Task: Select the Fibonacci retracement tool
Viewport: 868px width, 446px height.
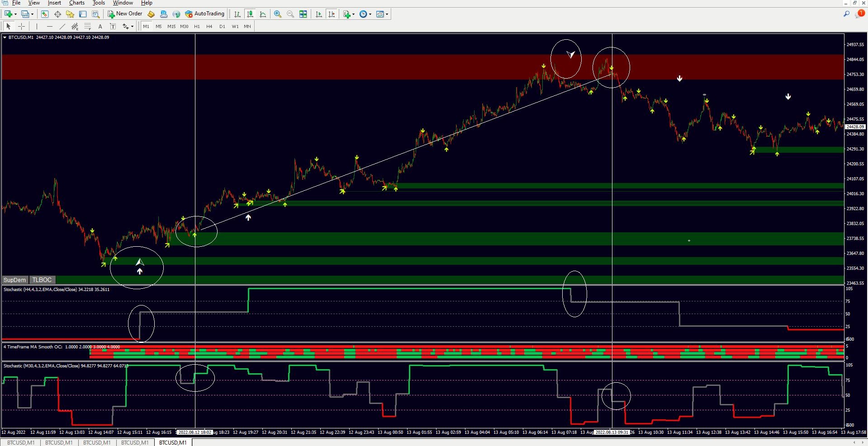Action: point(88,26)
